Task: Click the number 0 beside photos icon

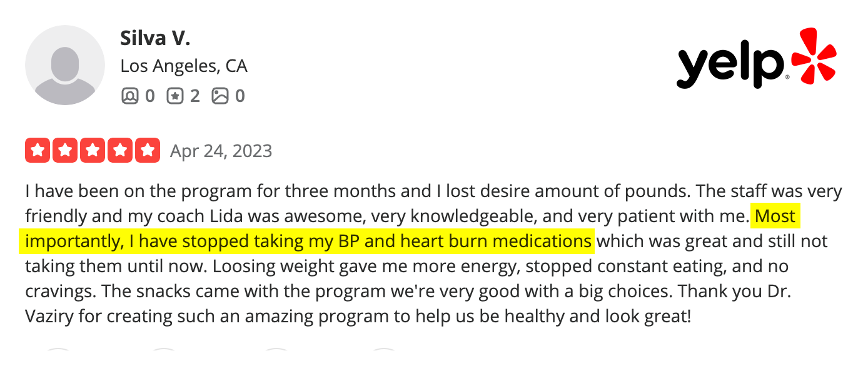Action: 240,96
